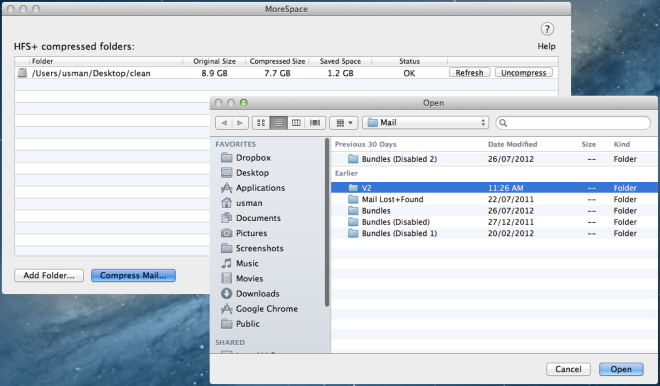Select Music in Favorites sidebar

tap(240, 264)
